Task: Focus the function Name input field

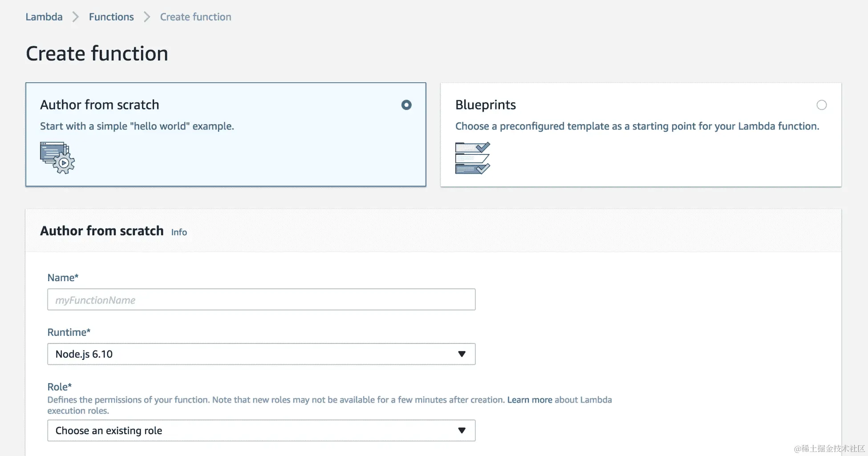Action: tap(261, 300)
